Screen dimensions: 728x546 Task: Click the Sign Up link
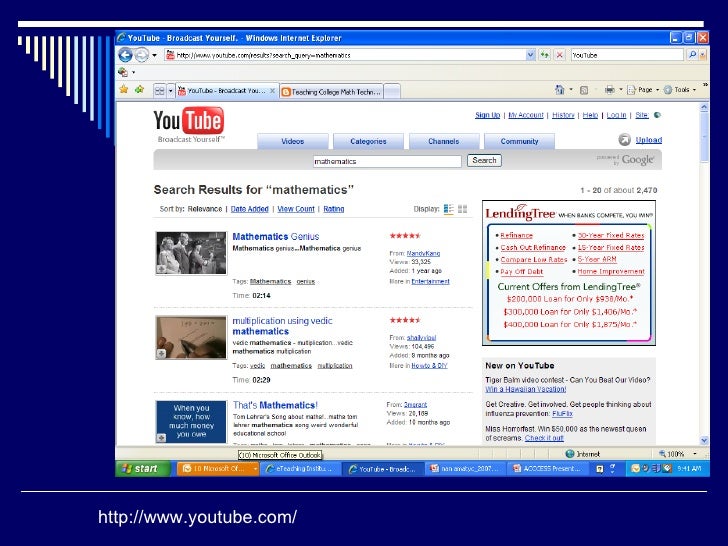coord(488,115)
